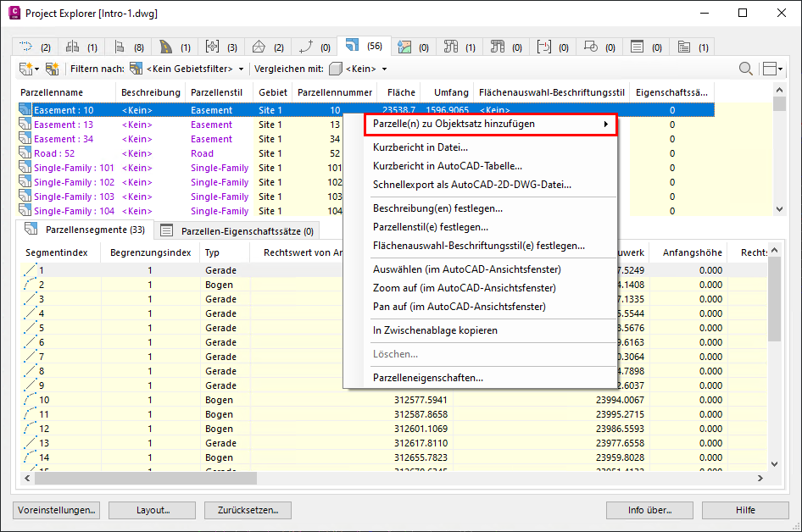Open the Feature Lines curve icon tab
Image resolution: width=802 pixels, height=532 pixels.
coord(314,47)
